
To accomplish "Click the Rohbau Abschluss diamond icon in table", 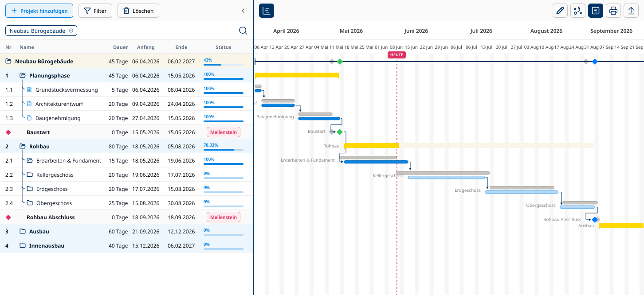I will (8, 217).
